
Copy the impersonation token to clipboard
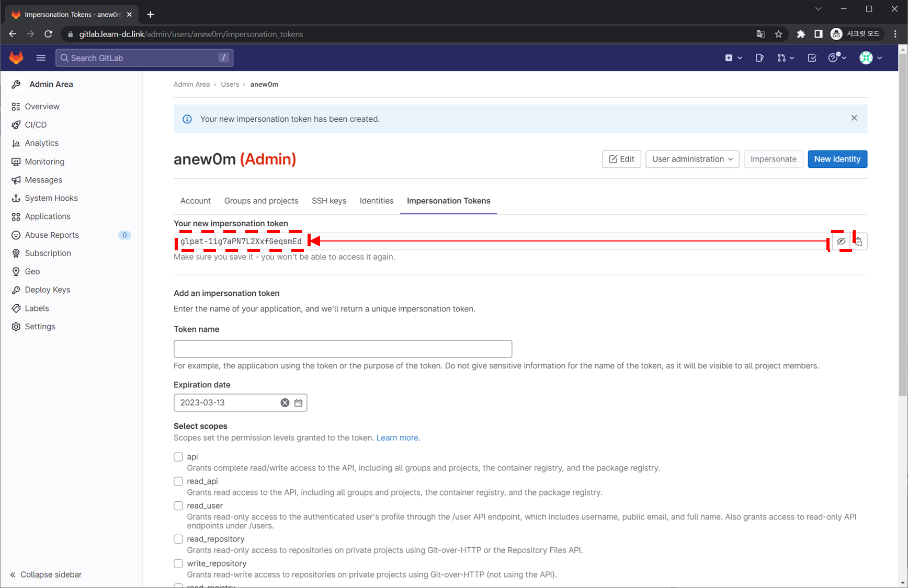pyautogui.click(x=859, y=241)
